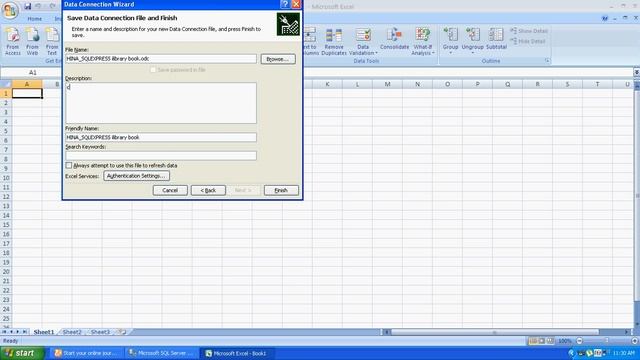Click the Hide Detail command
Image resolution: width=640 pixels, height=360 pixels.
pos(528,41)
